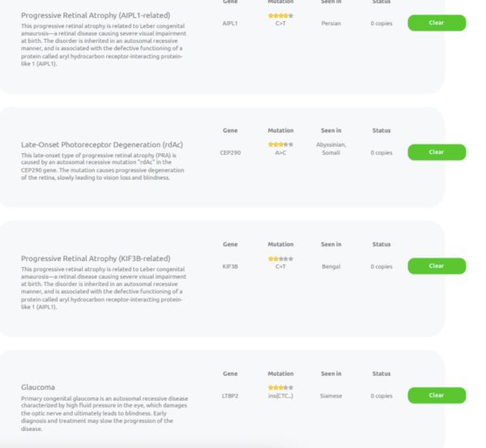The height and width of the screenshot is (448, 486).
Task: Select the Abyssinian, Somali breed text
Action: (x=330, y=148)
